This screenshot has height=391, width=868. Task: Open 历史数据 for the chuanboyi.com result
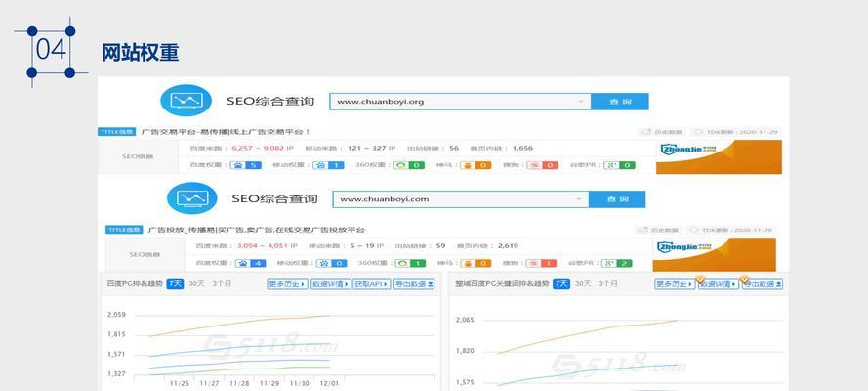click(x=658, y=230)
